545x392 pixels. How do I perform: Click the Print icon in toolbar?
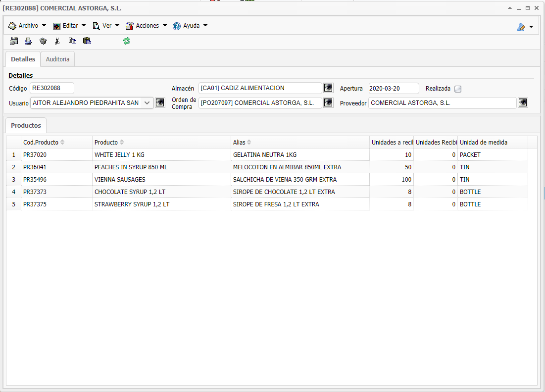tap(28, 41)
